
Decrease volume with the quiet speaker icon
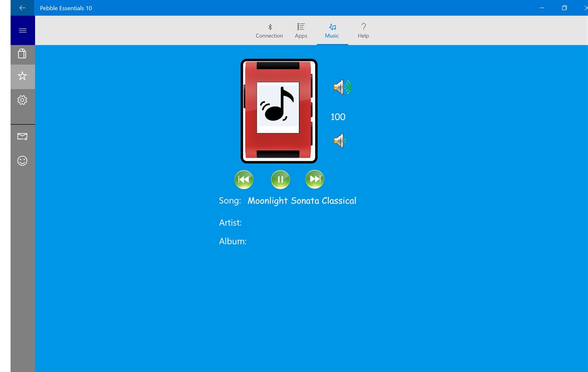(340, 140)
